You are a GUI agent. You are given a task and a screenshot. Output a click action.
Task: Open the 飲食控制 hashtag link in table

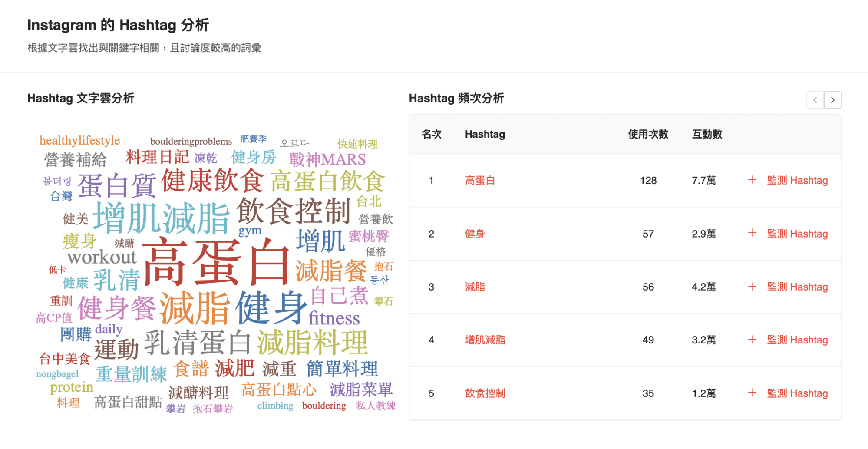coord(485,393)
